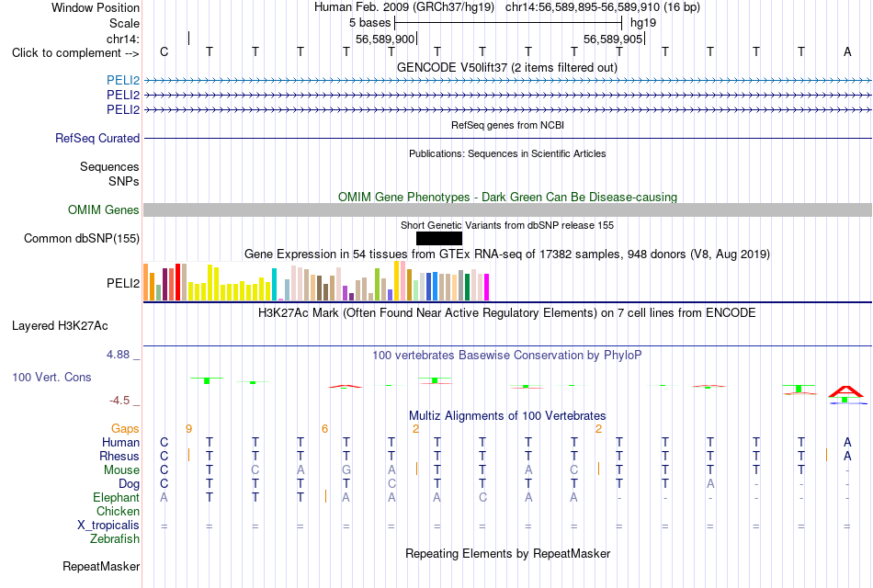Click the 'Human Feb. 2009 (GRCh37/hg19)' header
Viewport: 873px width, 588px height.
pos(404,7)
